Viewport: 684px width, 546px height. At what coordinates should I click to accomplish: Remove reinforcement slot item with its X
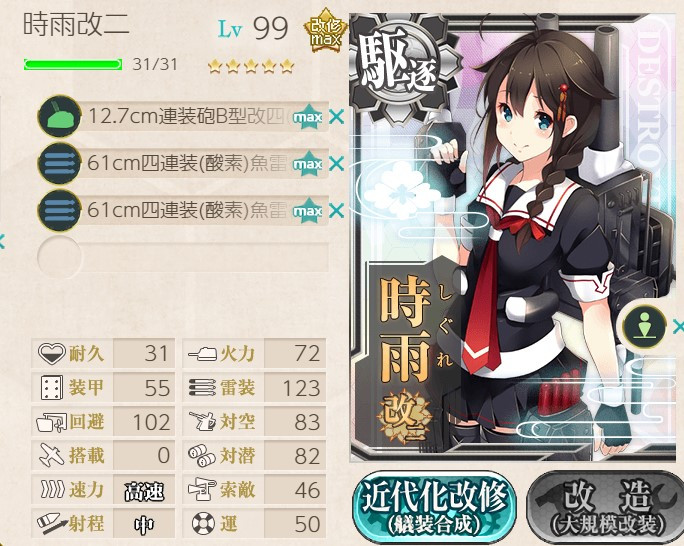coord(678,326)
